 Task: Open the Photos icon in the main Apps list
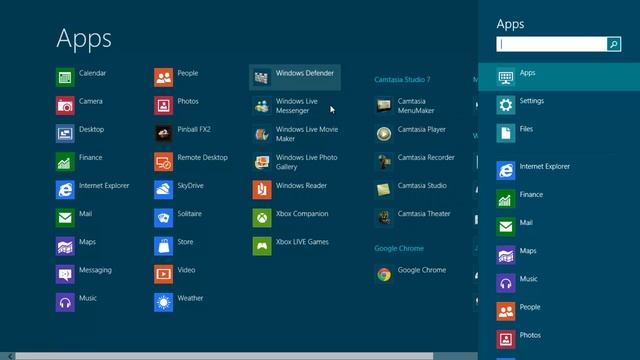(164, 106)
